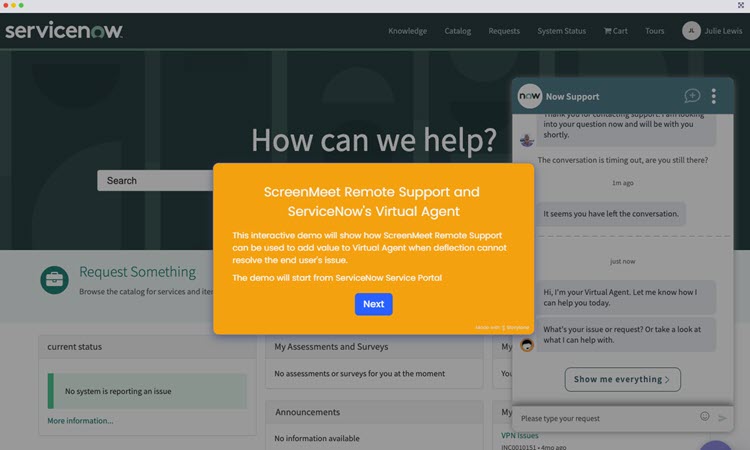Open the Tours menu
This screenshot has width=750, height=450.
[x=654, y=31]
